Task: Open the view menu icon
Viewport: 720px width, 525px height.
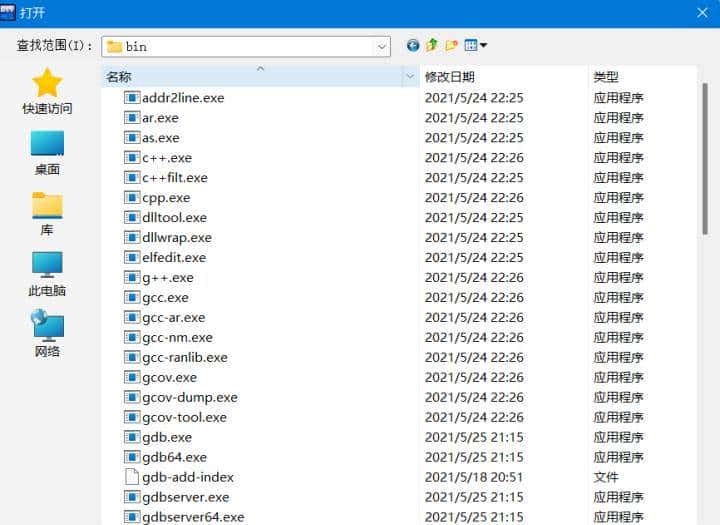Action: (x=476, y=45)
